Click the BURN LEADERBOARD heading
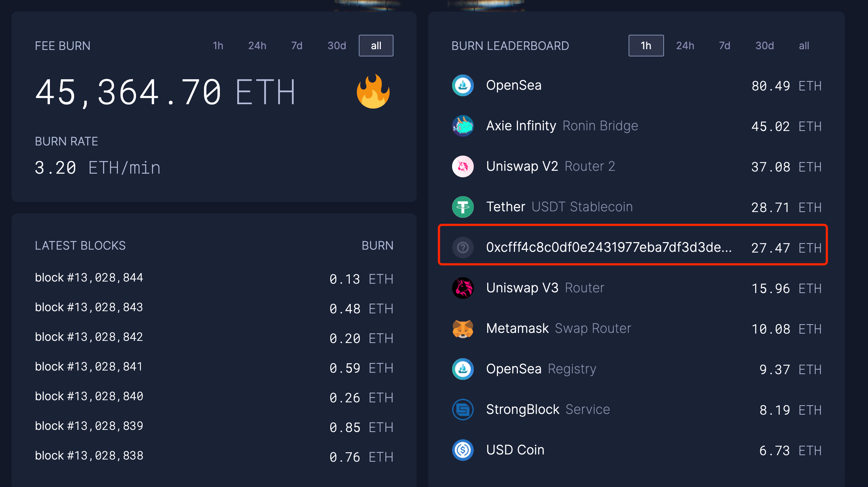This screenshot has height=487, width=868. [510, 46]
